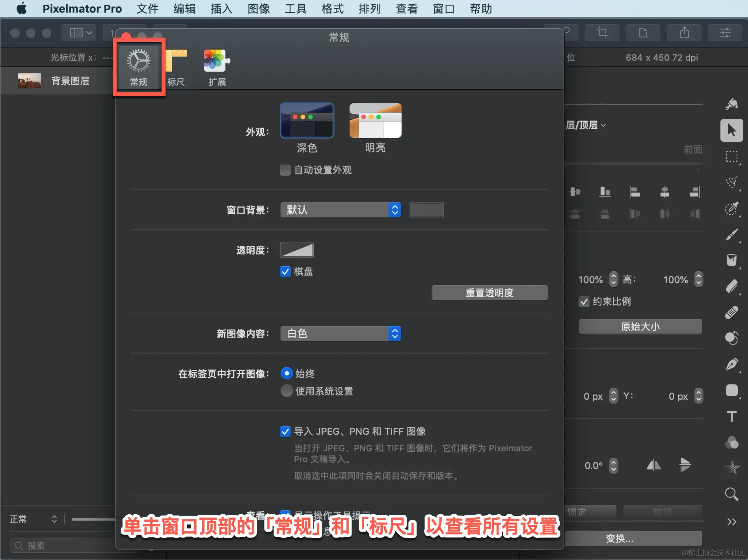Select the Free Selection lasso tool
This screenshot has height=560, width=748.
pos(732,182)
